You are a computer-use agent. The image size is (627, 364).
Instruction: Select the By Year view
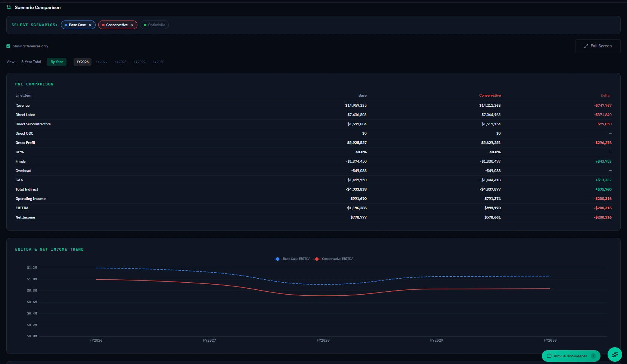[57, 62]
